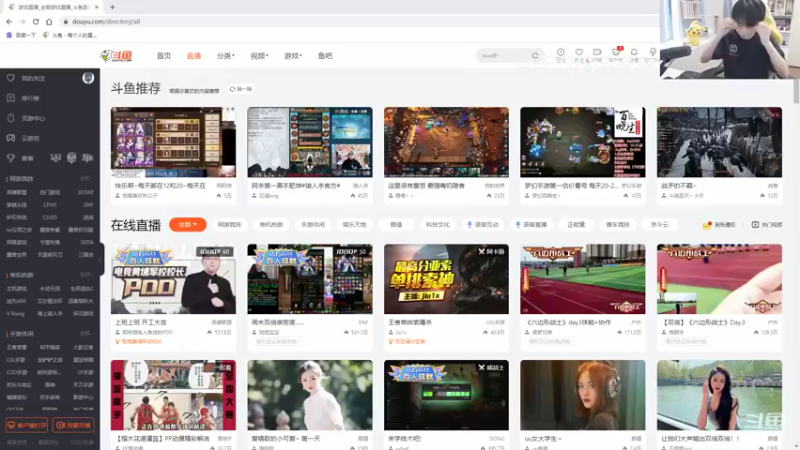
Task: Expand the 视频 video dropdown
Action: (259, 56)
